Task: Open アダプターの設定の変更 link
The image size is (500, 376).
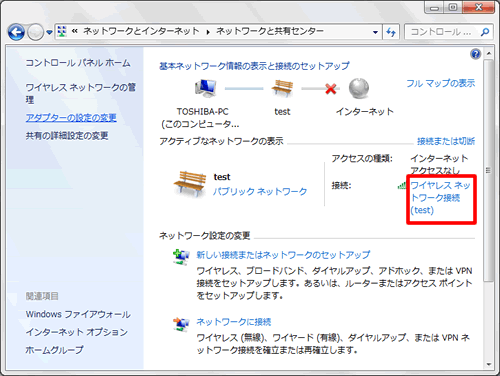Action: pyautogui.click(x=71, y=118)
